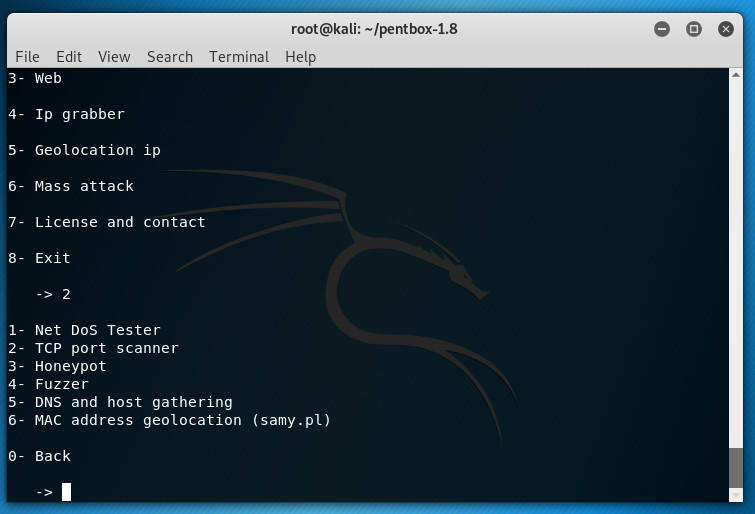Viewport: 755px width, 514px height.
Task: Click the input cursor at the bottom prompt
Action: (66, 491)
